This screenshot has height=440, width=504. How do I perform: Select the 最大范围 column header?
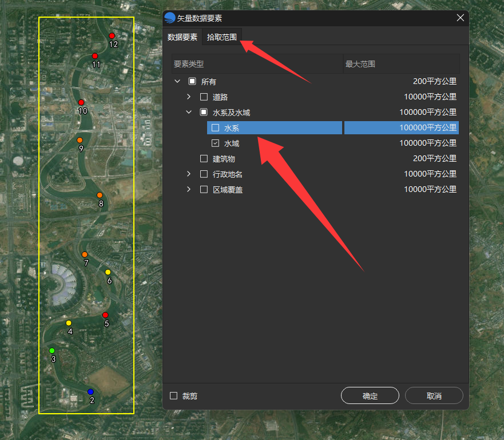pyautogui.click(x=402, y=64)
